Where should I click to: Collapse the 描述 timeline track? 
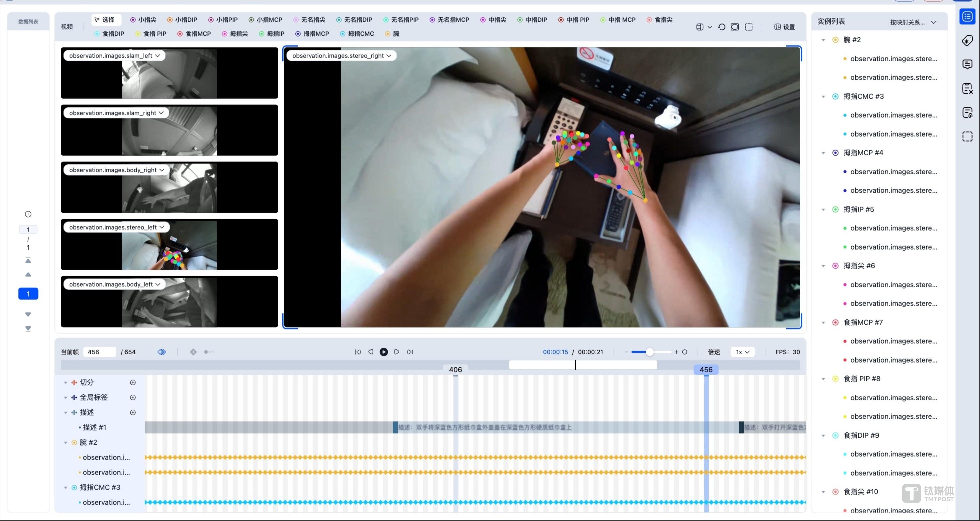coord(65,413)
